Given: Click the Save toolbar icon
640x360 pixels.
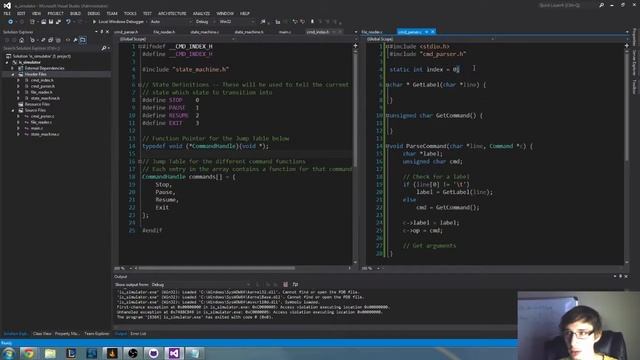Looking at the screenshot, I should click(51, 22).
